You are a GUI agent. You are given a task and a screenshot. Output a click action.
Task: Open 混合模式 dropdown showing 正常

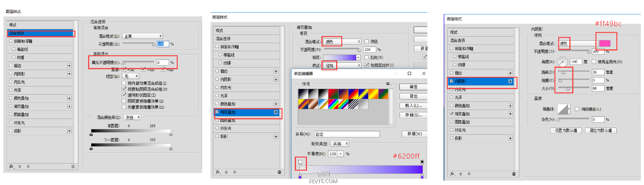click(142, 36)
